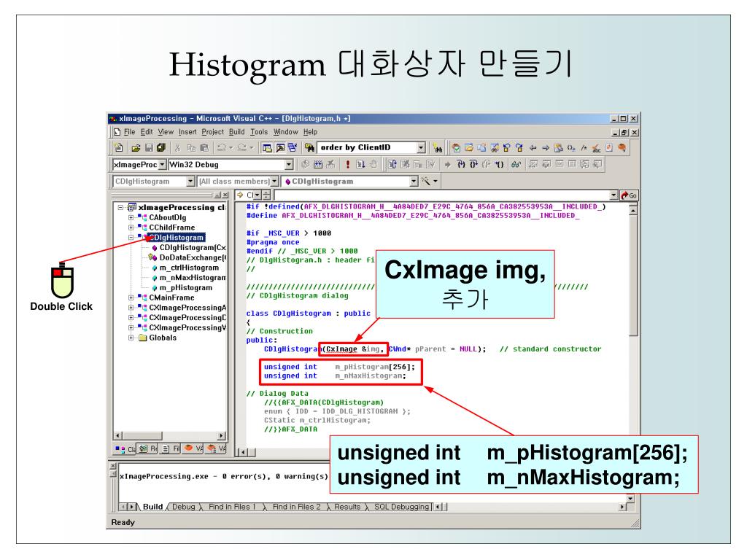This screenshot has height=560, width=747.
Task: Select the m_ctrlHistogram member in tree
Action: (189, 268)
